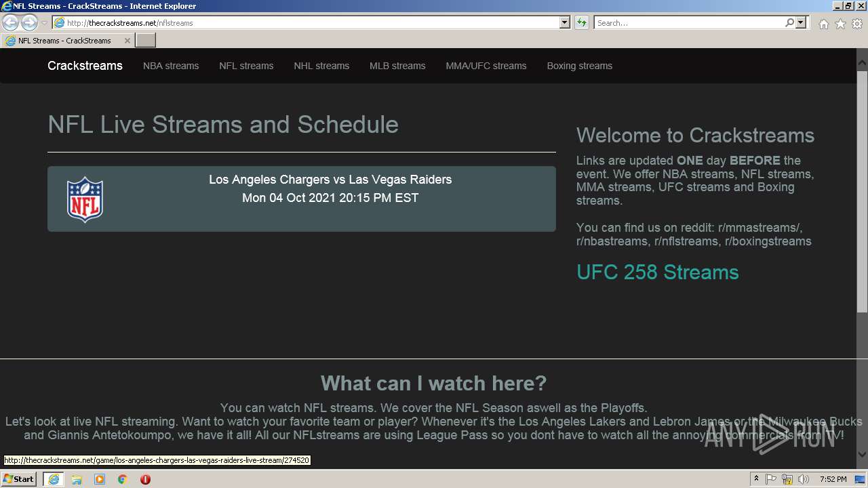
Task: Click the NFL shield logo
Action: coord(85,199)
